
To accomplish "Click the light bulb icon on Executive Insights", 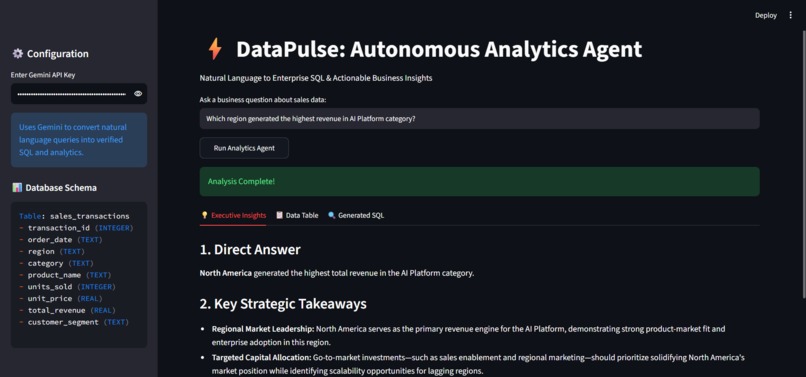I will pyautogui.click(x=204, y=216).
